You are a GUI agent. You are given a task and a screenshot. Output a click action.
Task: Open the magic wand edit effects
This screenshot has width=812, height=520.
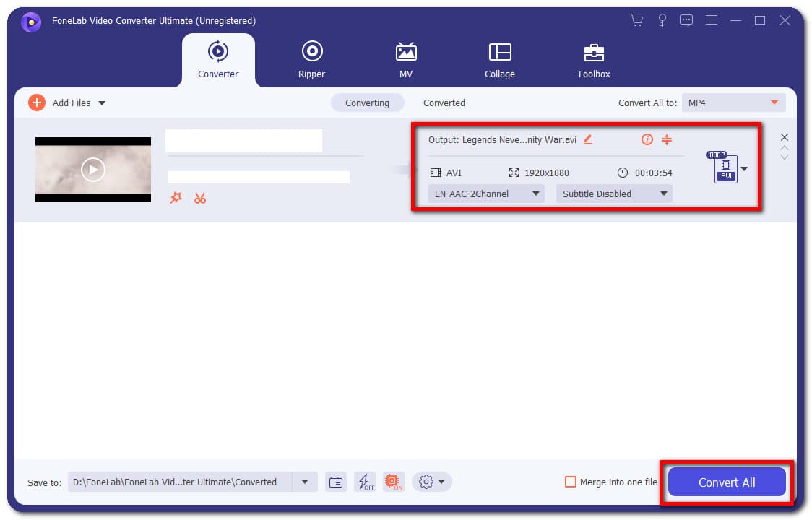pyautogui.click(x=176, y=198)
